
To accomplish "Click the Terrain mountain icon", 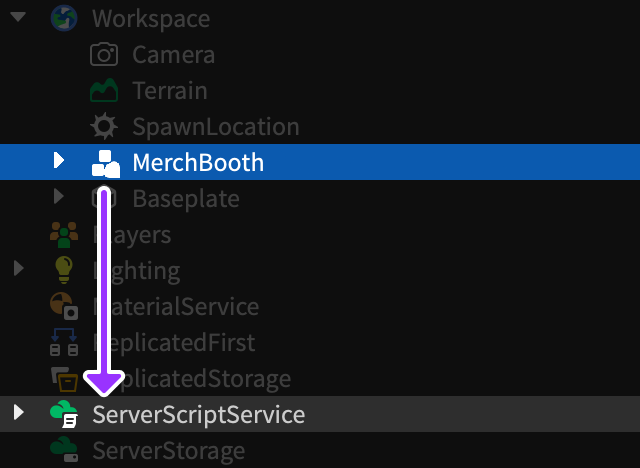I will pyautogui.click(x=104, y=90).
